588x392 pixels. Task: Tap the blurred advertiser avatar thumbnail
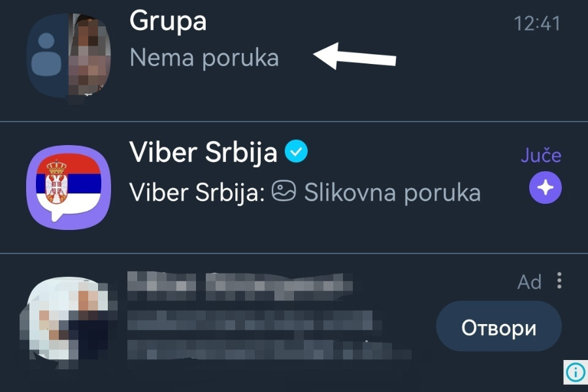click(x=67, y=322)
